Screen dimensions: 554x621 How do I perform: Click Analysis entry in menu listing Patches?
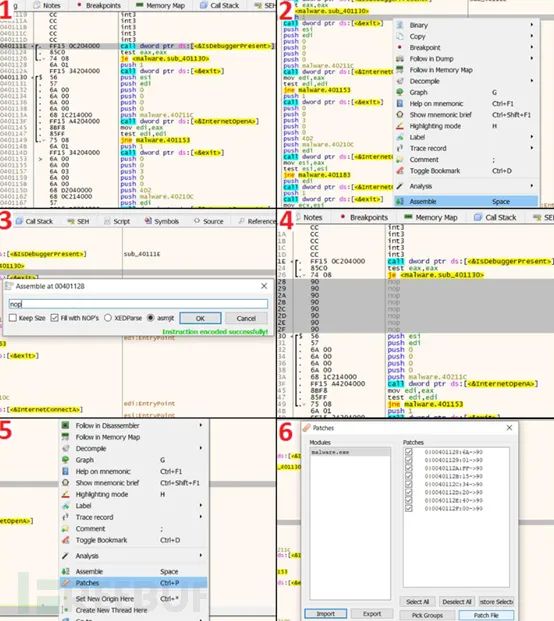87,556
